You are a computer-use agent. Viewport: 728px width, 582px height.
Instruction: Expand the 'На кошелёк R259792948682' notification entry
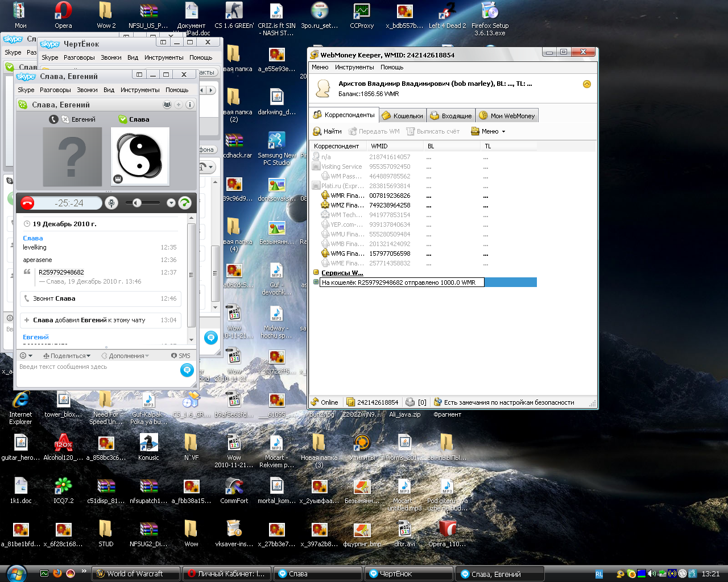coord(316,282)
